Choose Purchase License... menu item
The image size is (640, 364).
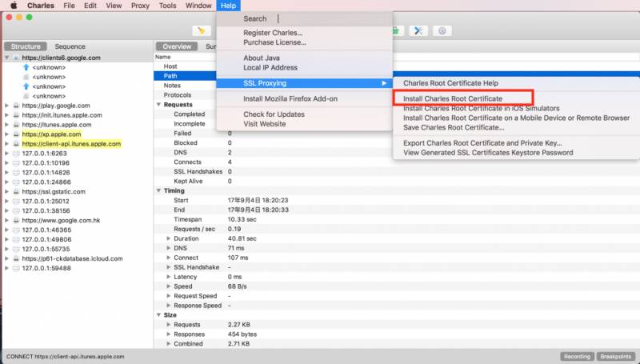[274, 42]
